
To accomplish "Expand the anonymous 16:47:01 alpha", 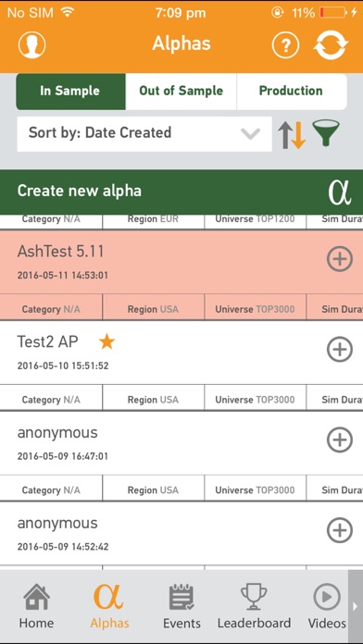I will [x=340, y=440].
